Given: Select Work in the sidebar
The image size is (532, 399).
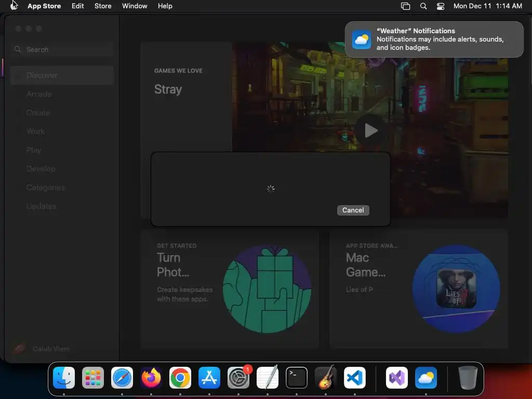Looking at the screenshot, I should point(62,131).
